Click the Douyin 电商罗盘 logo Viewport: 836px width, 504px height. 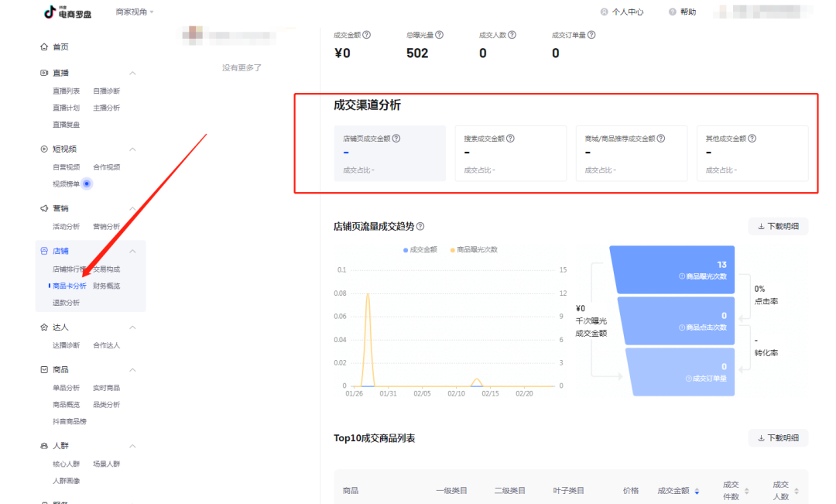[x=67, y=12]
